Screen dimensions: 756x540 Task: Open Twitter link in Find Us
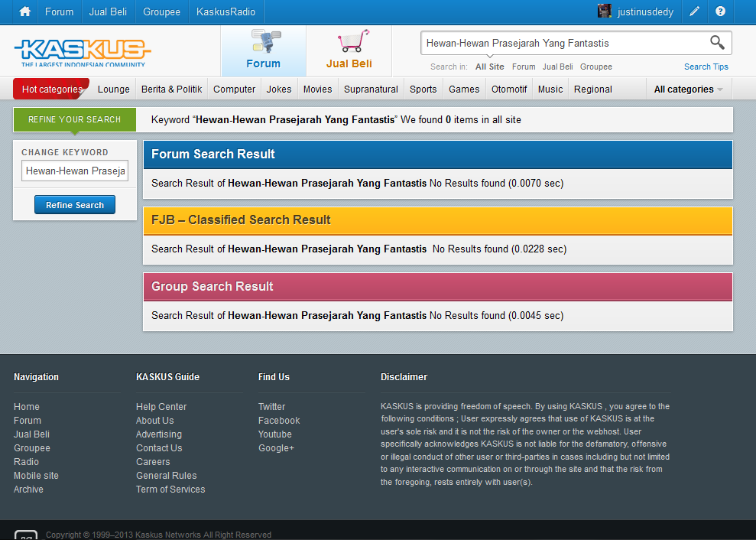(271, 407)
